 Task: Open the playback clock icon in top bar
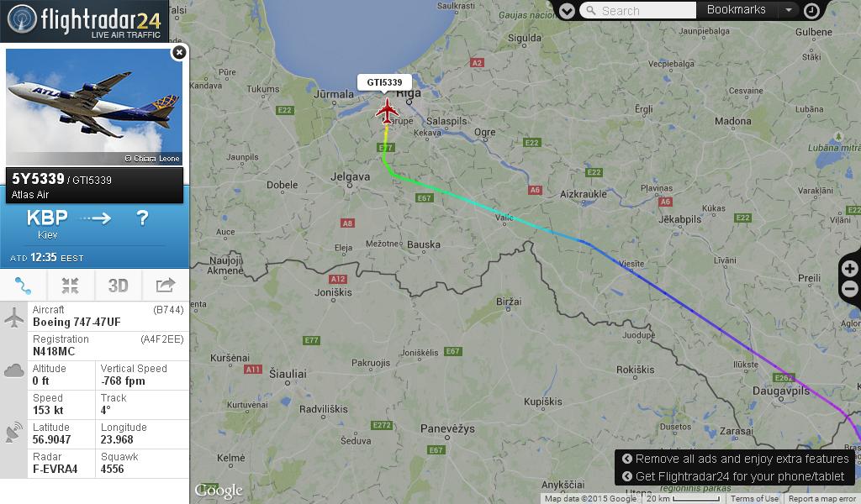click(x=811, y=10)
